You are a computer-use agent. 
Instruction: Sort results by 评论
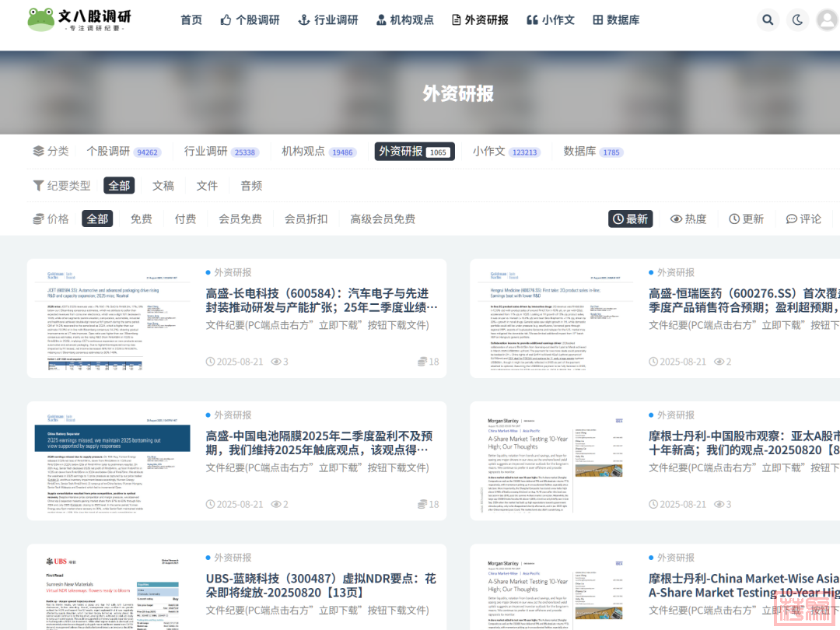click(803, 219)
